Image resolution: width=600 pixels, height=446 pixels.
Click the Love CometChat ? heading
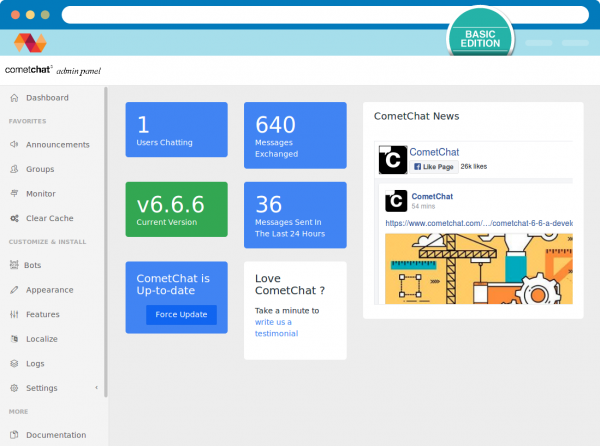pyautogui.click(x=290, y=284)
